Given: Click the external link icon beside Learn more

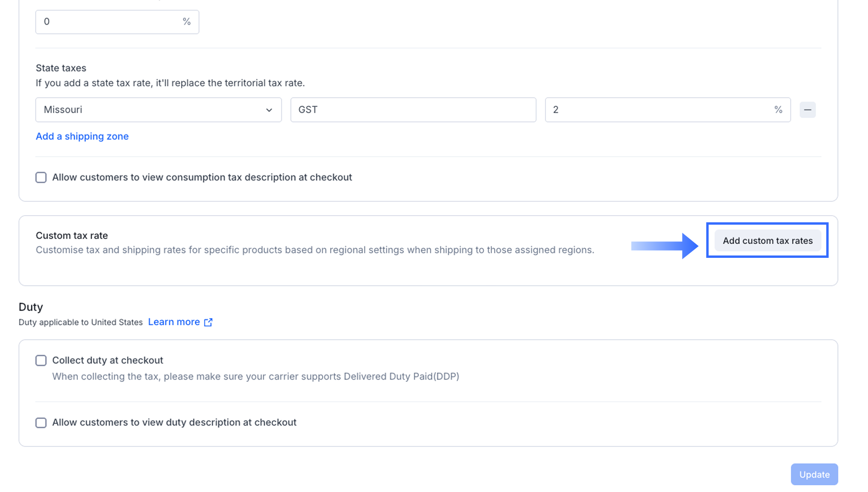Looking at the screenshot, I should tap(208, 322).
